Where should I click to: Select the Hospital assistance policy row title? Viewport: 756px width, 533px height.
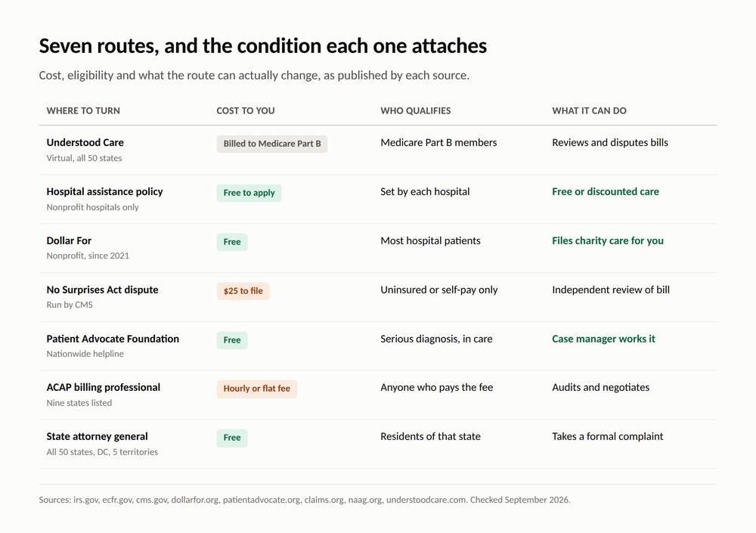[104, 191]
